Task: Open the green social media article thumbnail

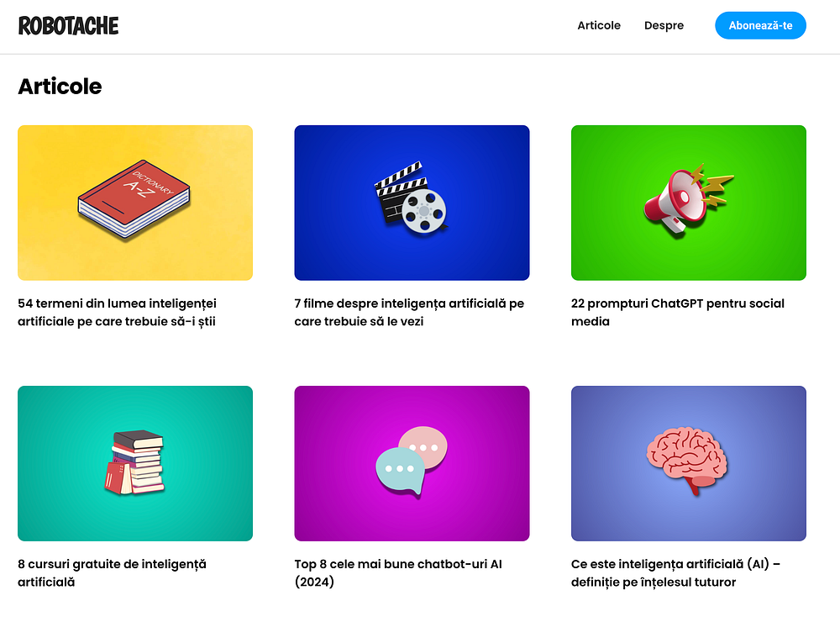Action: (x=689, y=203)
